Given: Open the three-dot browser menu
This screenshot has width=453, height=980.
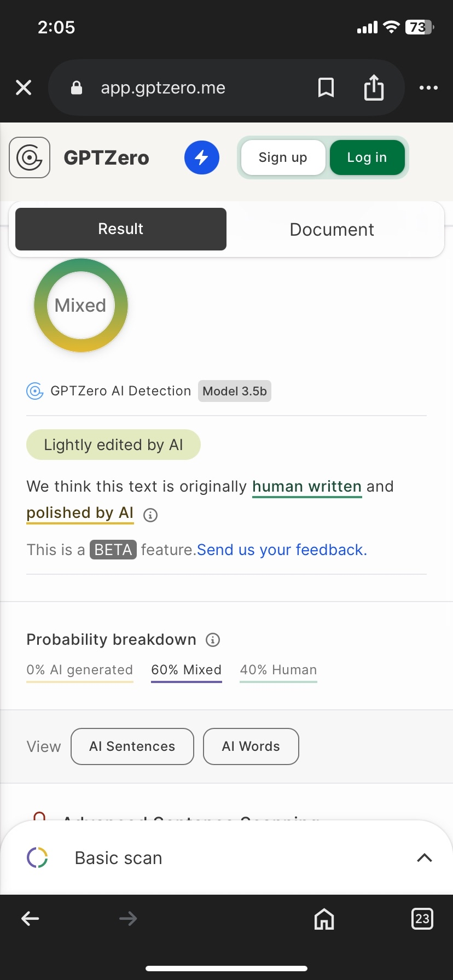Looking at the screenshot, I should click(428, 87).
